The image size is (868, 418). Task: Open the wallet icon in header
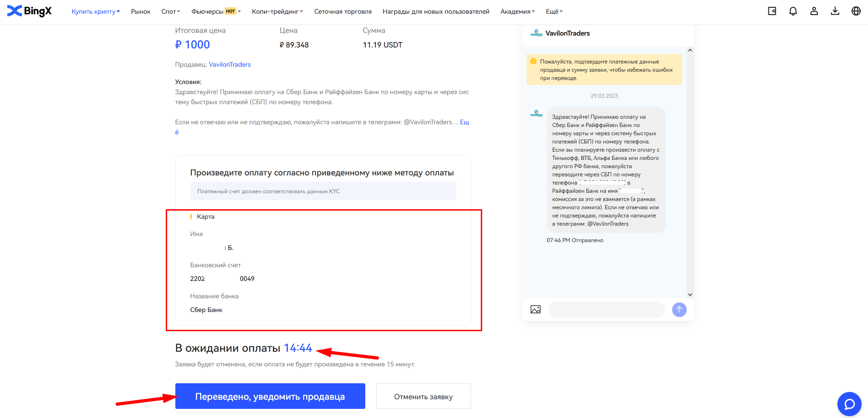pos(772,11)
